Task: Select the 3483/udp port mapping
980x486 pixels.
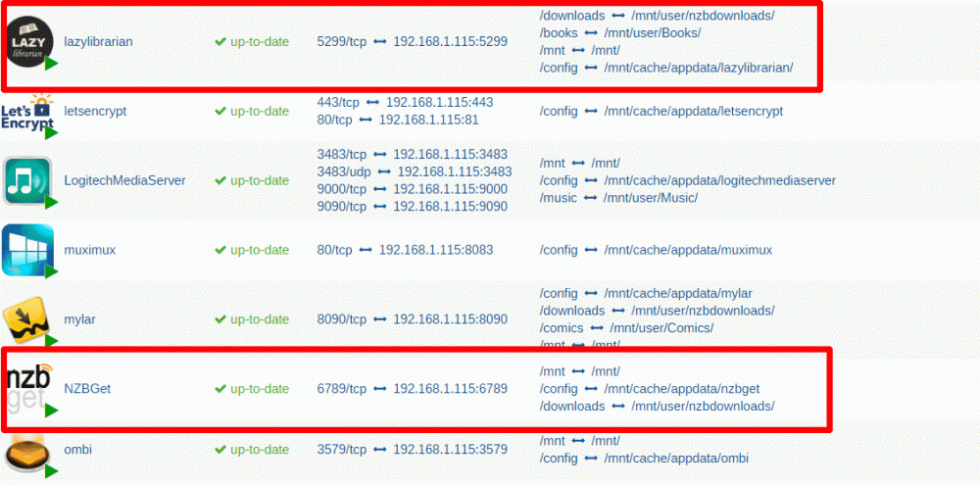Action: 415,171
